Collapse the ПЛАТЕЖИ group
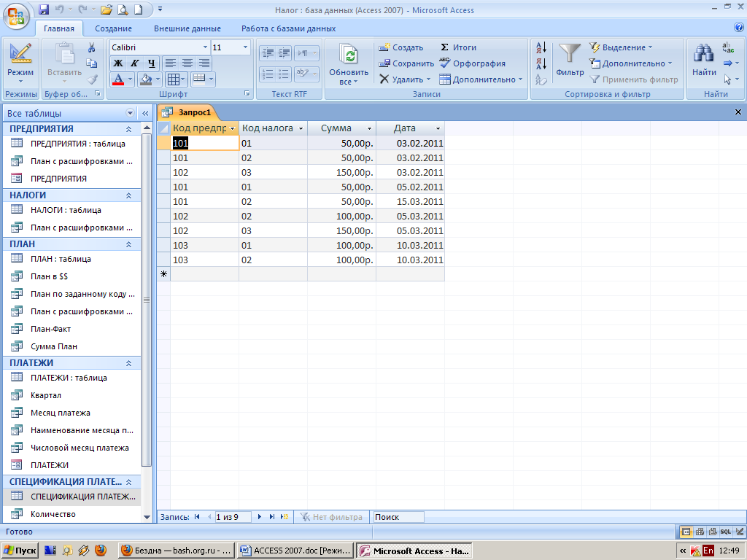747x560 pixels. [128, 363]
